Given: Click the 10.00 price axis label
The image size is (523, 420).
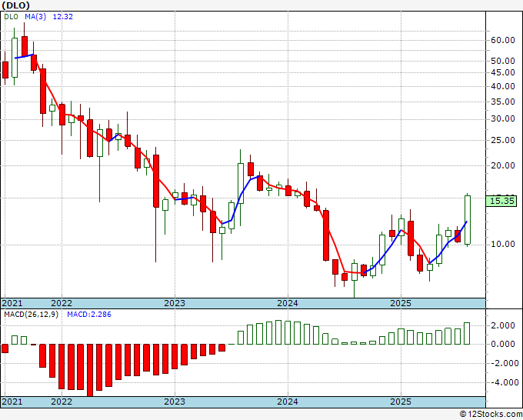Looking at the screenshot, I should click(x=503, y=244).
